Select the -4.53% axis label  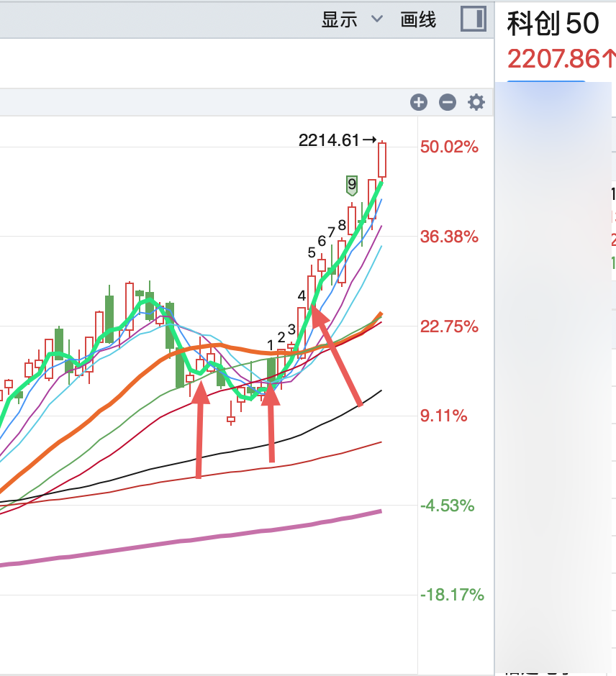(448, 506)
